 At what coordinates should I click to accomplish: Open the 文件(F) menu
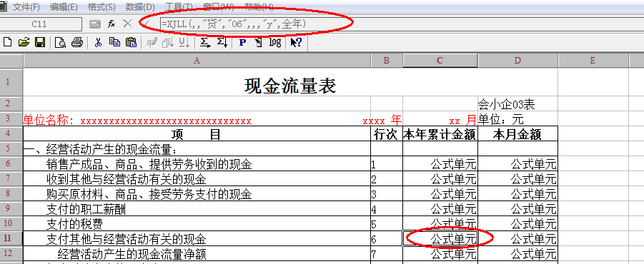(26, 7)
